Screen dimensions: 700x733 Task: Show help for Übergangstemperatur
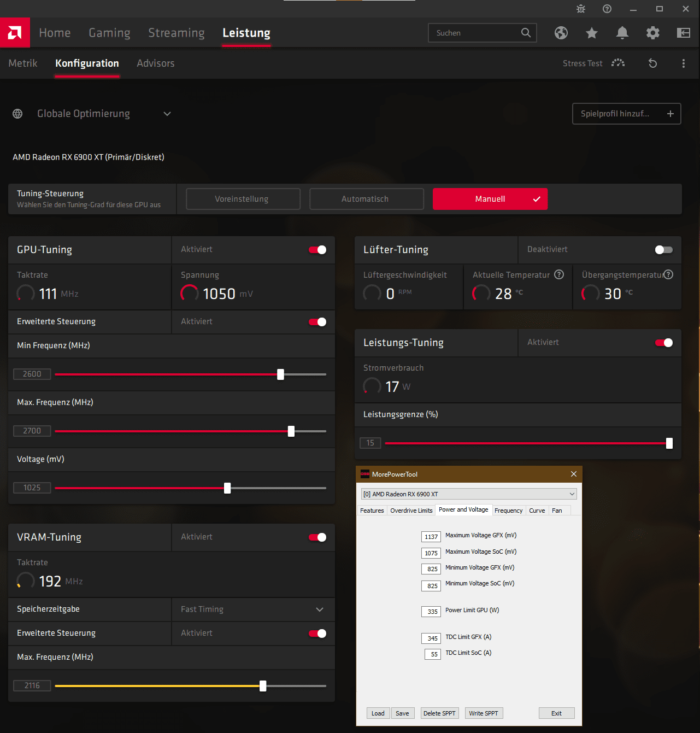coord(668,274)
